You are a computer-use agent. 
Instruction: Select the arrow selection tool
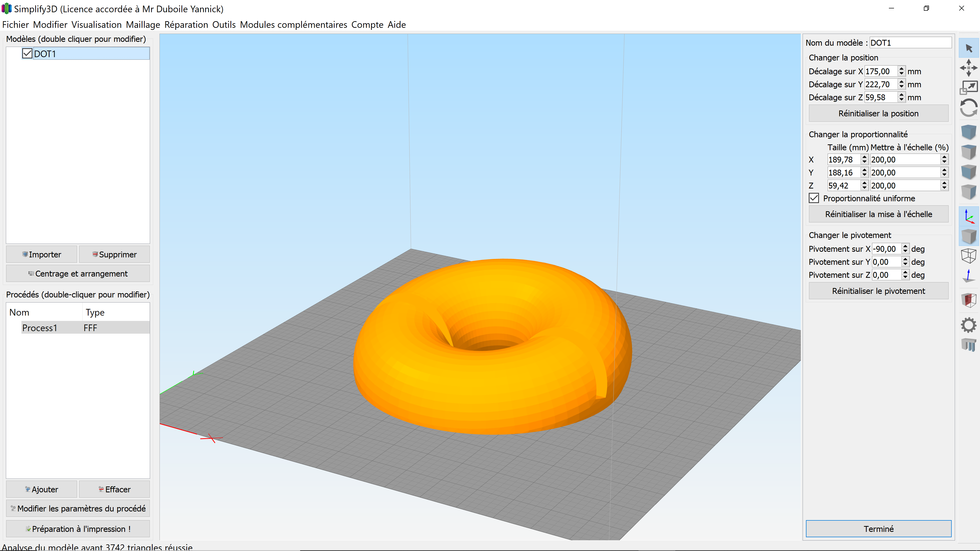pos(969,48)
